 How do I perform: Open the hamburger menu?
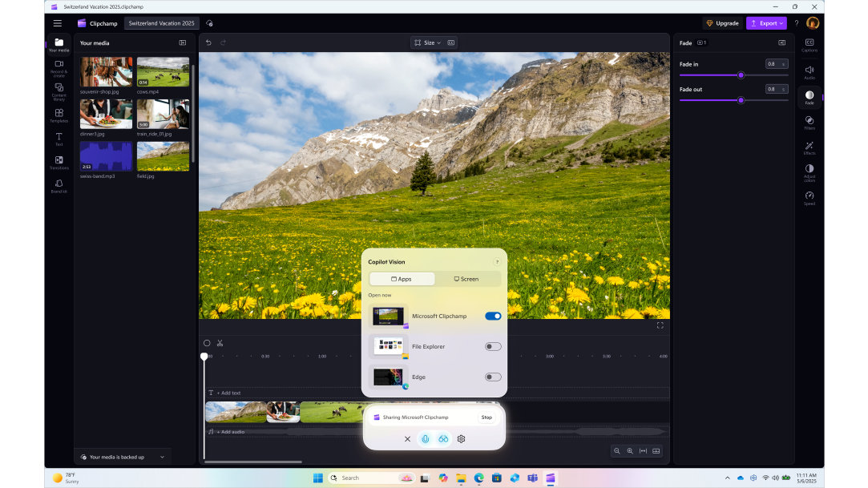tap(58, 23)
